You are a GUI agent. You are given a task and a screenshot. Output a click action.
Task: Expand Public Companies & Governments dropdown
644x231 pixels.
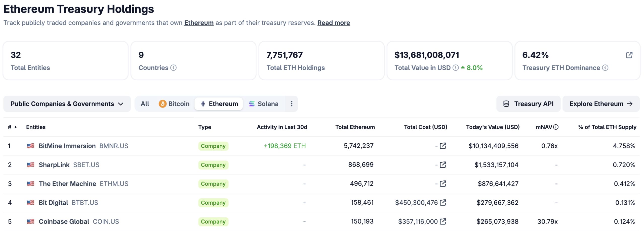point(67,104)
